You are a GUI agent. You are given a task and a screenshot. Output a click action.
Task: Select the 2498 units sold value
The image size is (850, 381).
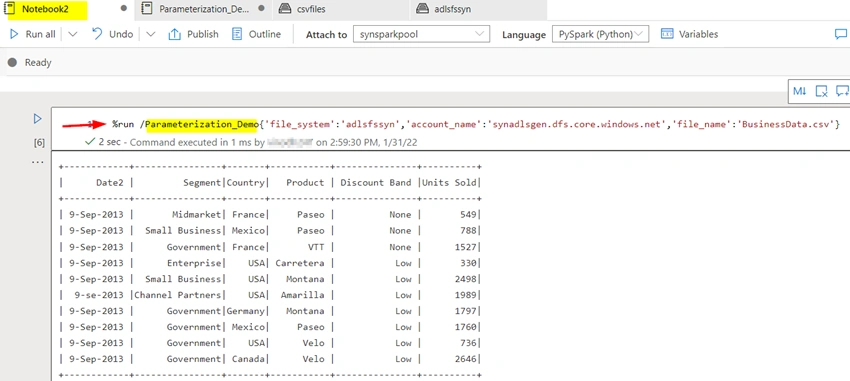tap(466, 279)
